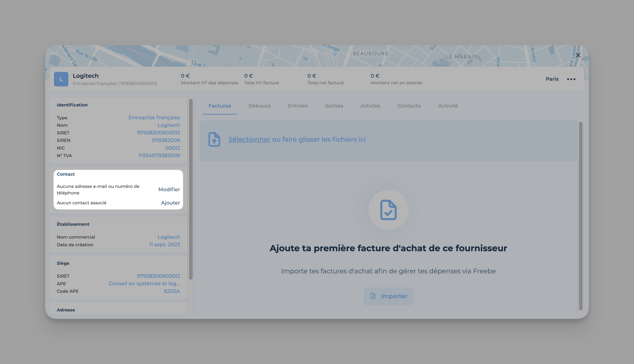Open the three-dots options menu
Viewport: 634px width, 364px height.
click(x=571, y=79)
